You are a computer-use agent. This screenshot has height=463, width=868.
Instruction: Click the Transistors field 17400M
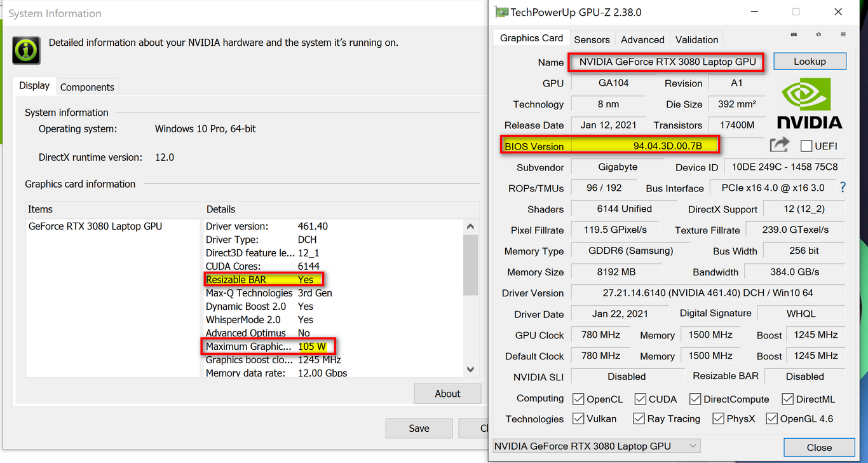(736, 125)
